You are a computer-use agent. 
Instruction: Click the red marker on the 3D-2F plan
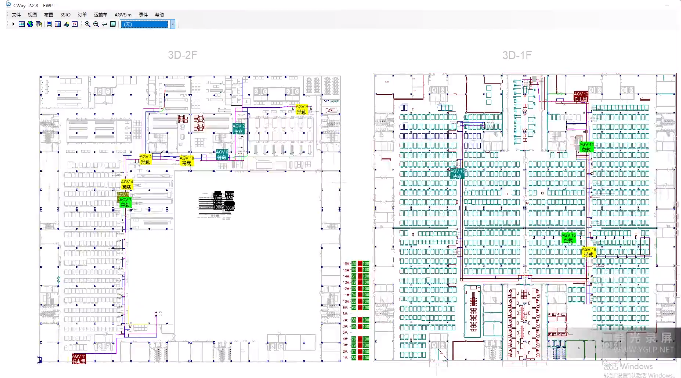point(79,358)
